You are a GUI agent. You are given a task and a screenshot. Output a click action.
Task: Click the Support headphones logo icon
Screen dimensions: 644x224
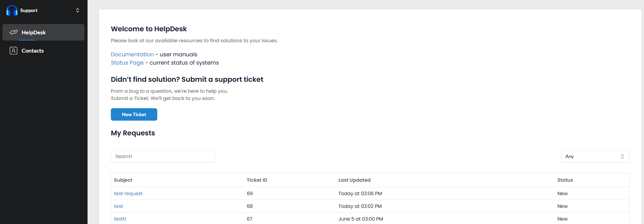point(12,10)
